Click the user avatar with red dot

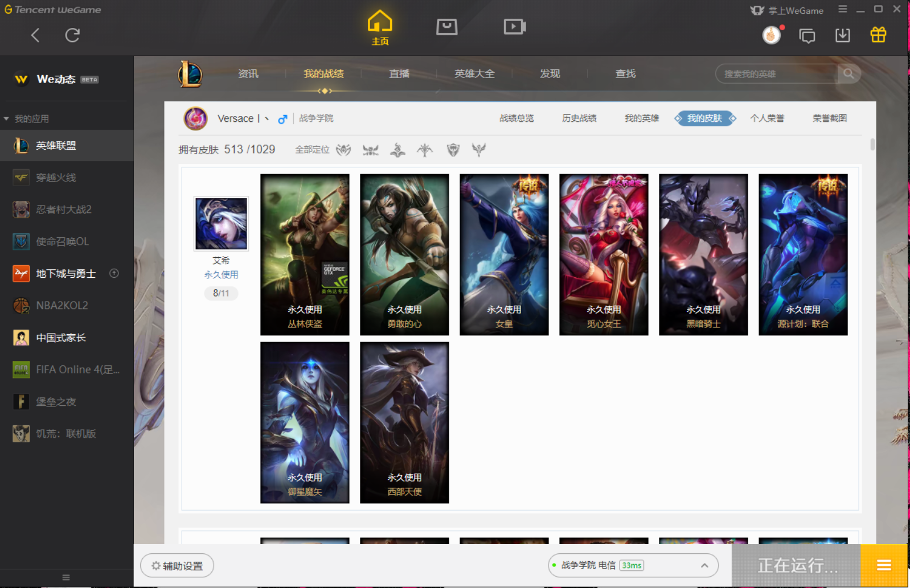772,35
